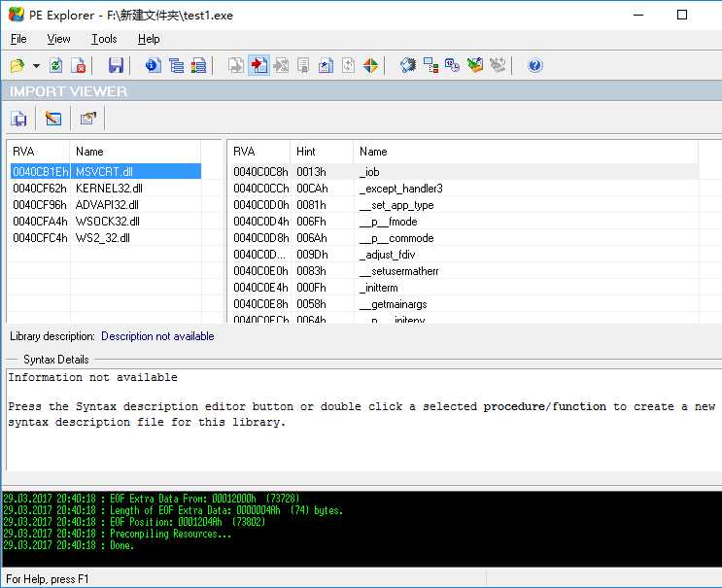
Task: Select the ADVAPI32.dll library row
Action: point(106,205)
